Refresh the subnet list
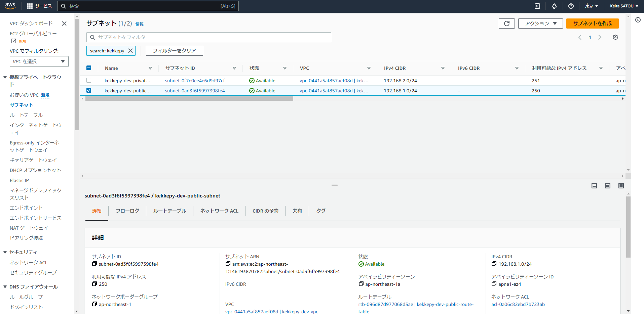644x314 pixels. (507, 24)
